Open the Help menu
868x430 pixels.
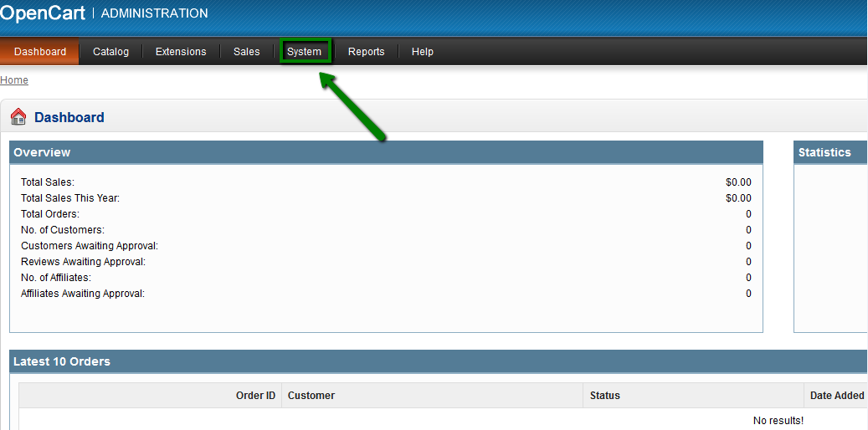[x=423, y=52]
